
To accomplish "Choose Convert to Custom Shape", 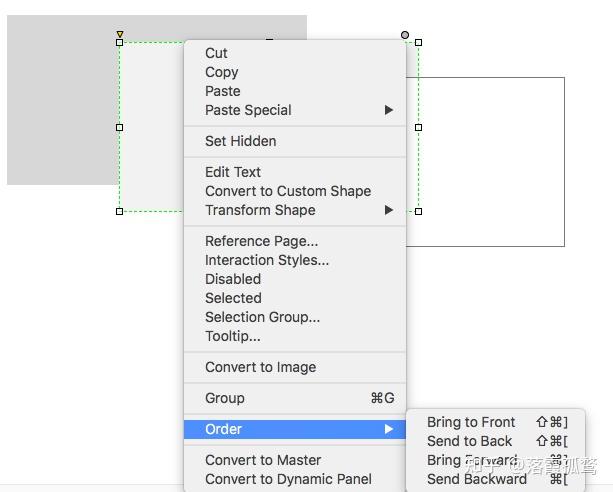I will coord(287,191).
